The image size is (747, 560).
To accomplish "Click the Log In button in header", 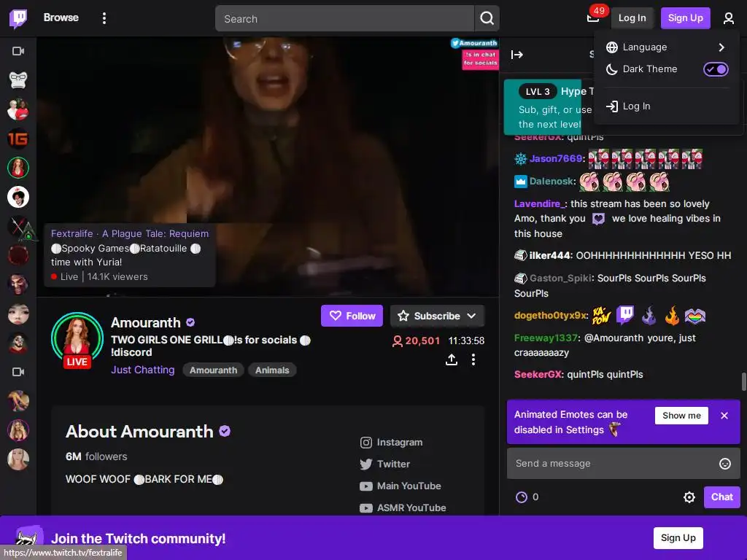I will coord(632,18).
